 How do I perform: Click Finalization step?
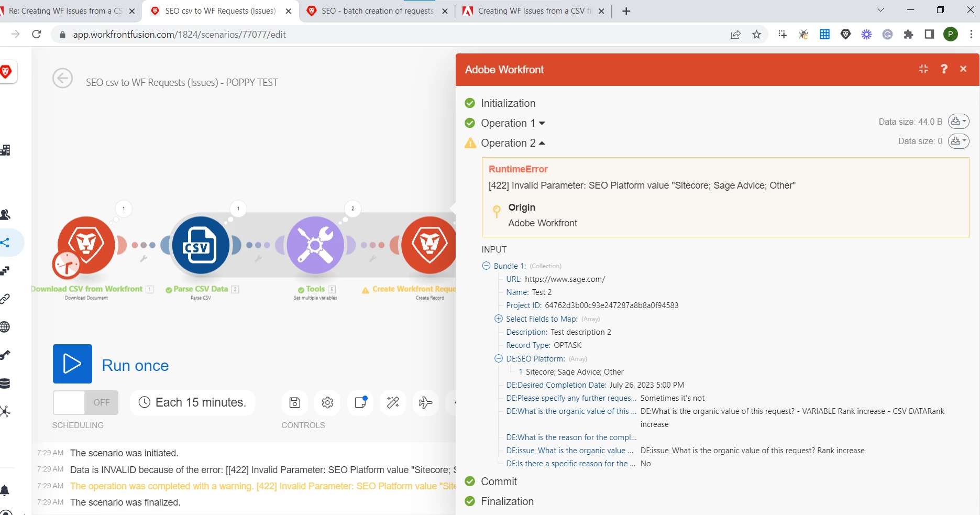(x=507, y=501)
